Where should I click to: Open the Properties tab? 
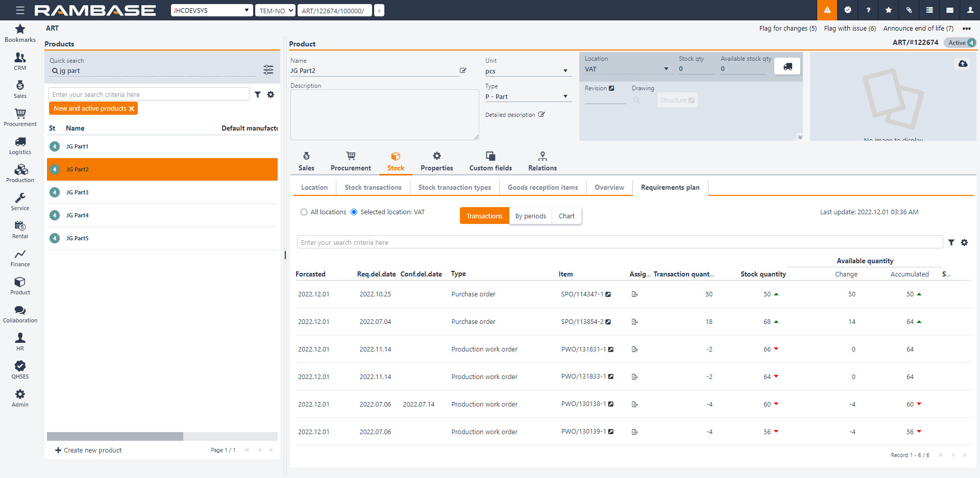click(x=436, y=161)
